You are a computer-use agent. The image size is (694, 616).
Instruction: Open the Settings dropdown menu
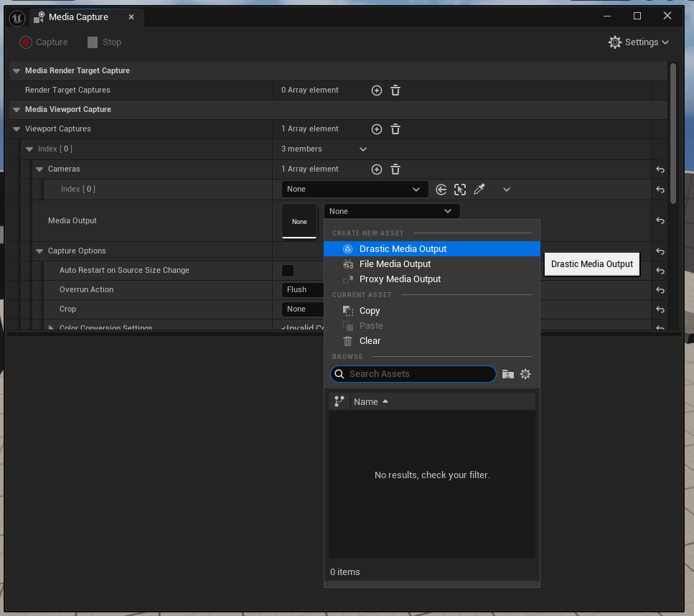click(x=638, y=42)
